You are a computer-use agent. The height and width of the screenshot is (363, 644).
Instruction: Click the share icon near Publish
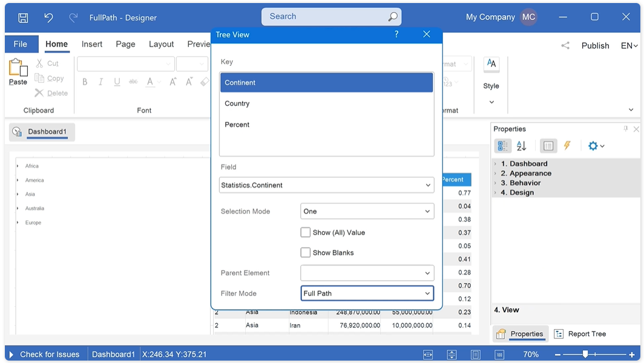point(565,45)
